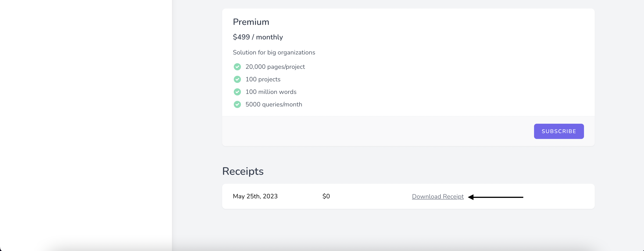644x251 pixels.
Task: Click the 20,000 pages/project feature text
Action: click(x=275, y=67)
